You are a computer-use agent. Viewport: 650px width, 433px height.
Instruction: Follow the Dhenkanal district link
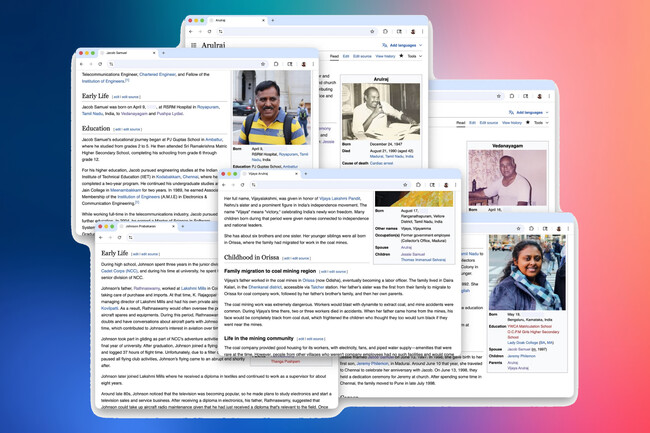265,287
